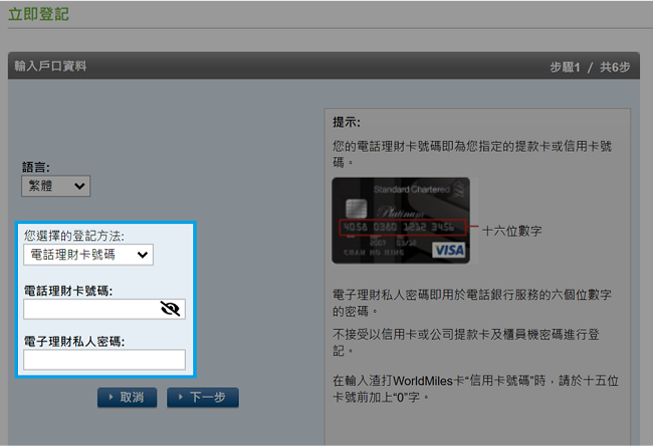
Task: Toggle the eye-slash icon to show card number
Action: click(x=170, y=309)
